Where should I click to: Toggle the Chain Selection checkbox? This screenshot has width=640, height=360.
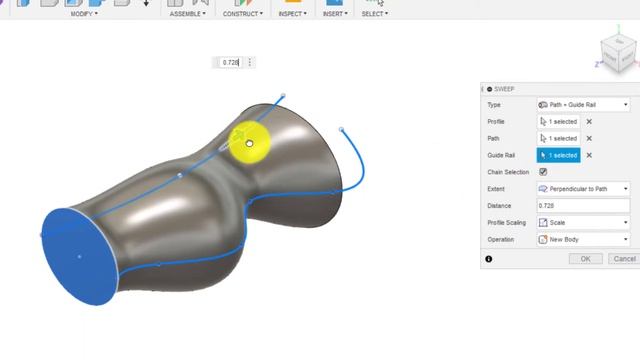tap(543, 172)
